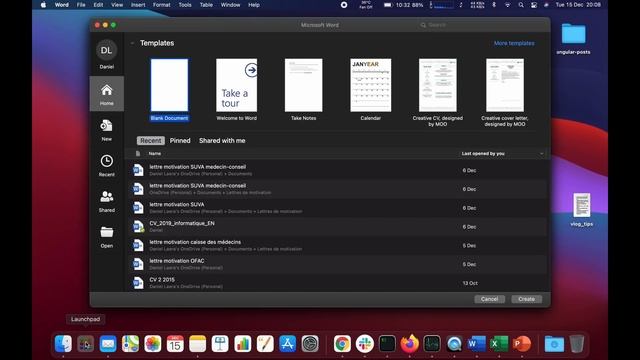The width and height of the screenshot is (640, 360).
Task: Switch to the Recent tab
Action: [151, 140]
